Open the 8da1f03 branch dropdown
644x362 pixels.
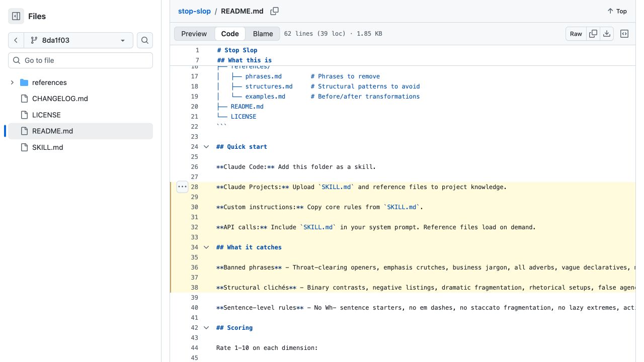[78, 40]
